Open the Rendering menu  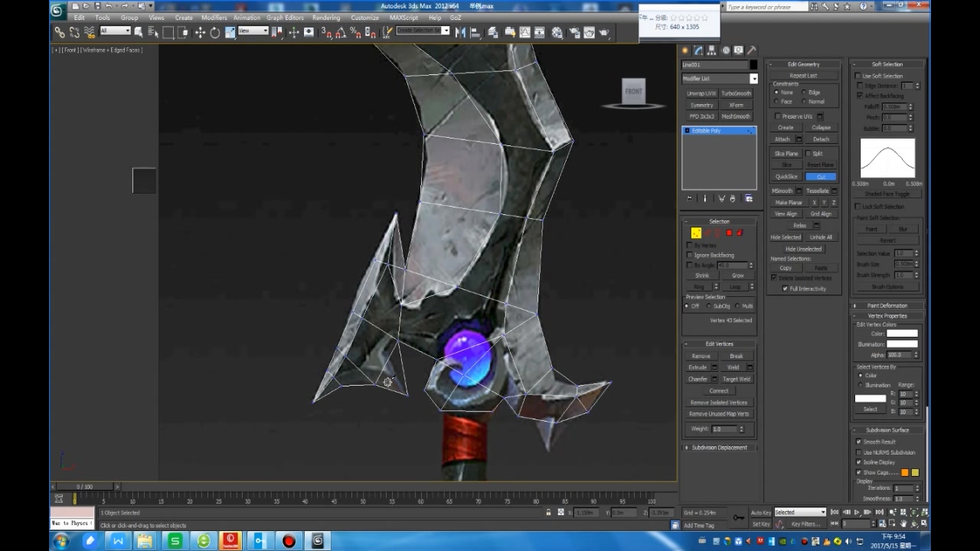tap(326, 18)
